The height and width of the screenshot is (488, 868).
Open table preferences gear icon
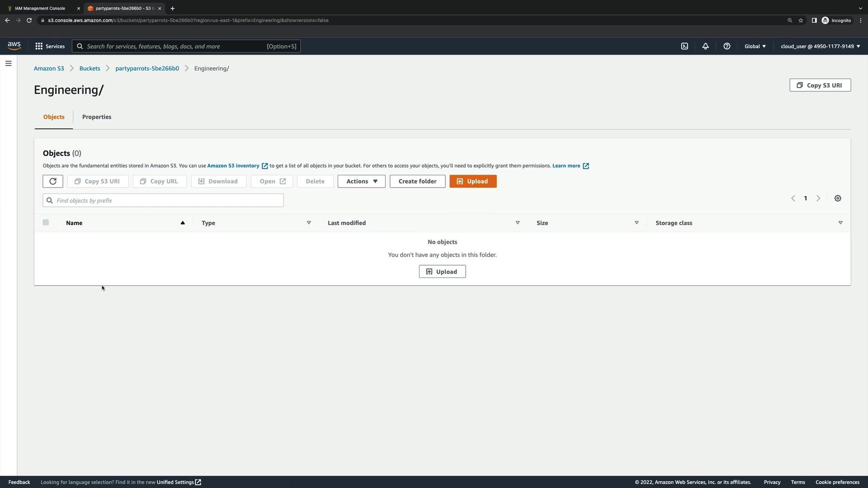coord(837,198)
